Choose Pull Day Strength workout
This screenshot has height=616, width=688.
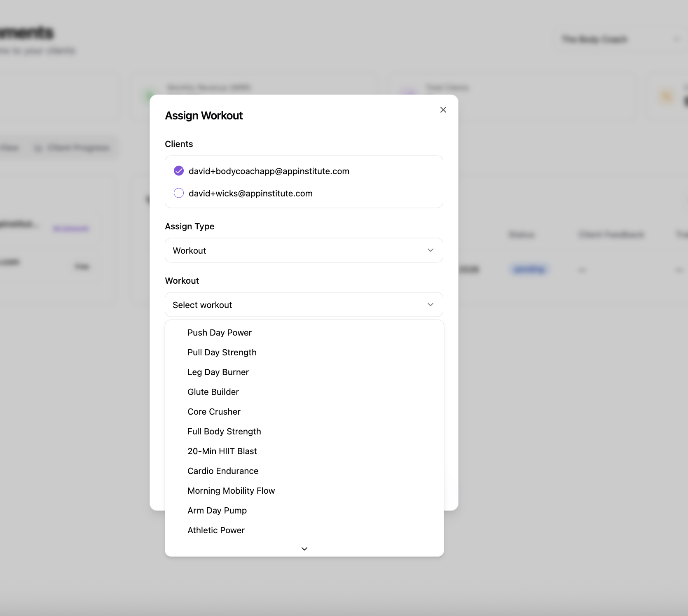[x=304, y=352]
